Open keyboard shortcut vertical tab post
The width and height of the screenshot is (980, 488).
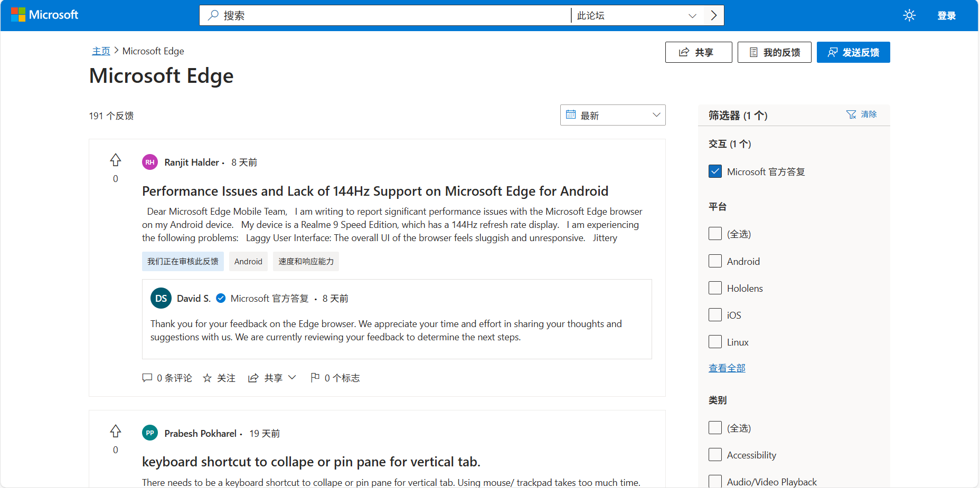pos(311,462)
